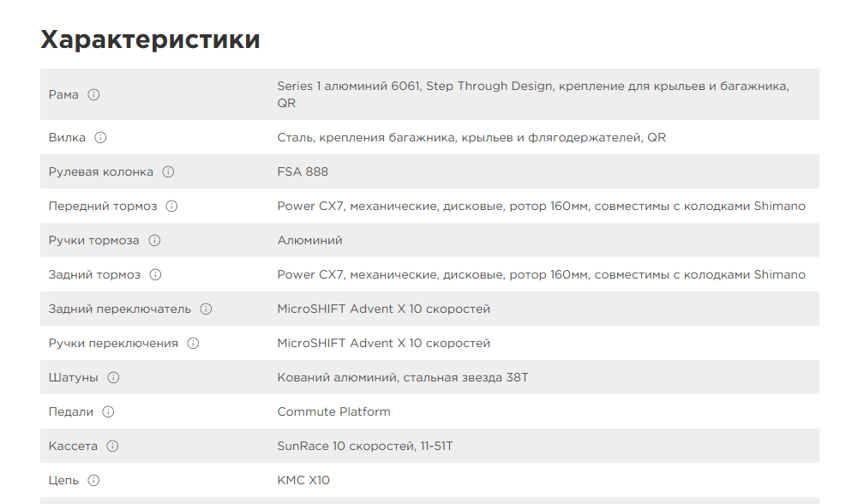Viewport: 846px width, 504px height.
Task: Click the info icon next to Передний тормоз
Action: tap(172, 206)
